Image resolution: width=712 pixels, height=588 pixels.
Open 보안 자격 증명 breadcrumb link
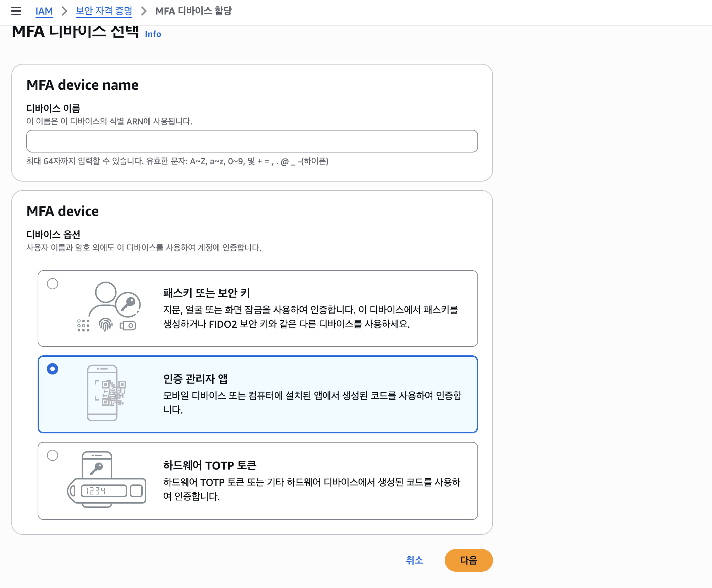tap(104, 11)
